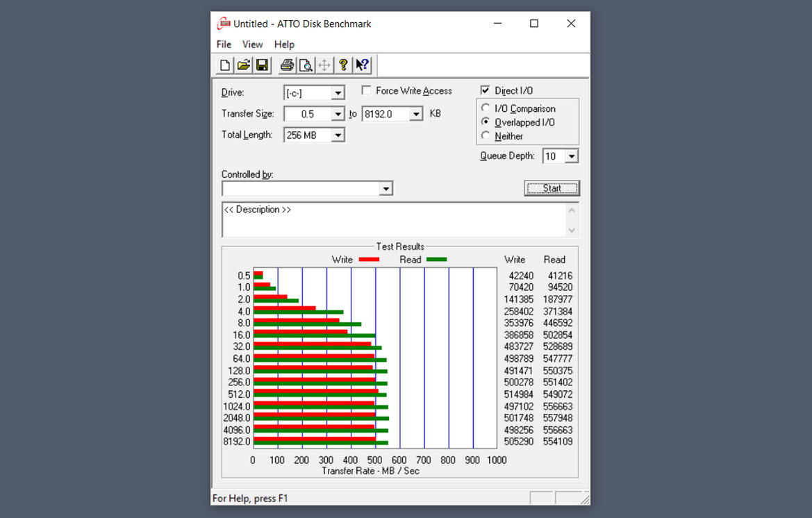Open the Total Length dropdown
812x518 pixels.
[x=338, y=135]
